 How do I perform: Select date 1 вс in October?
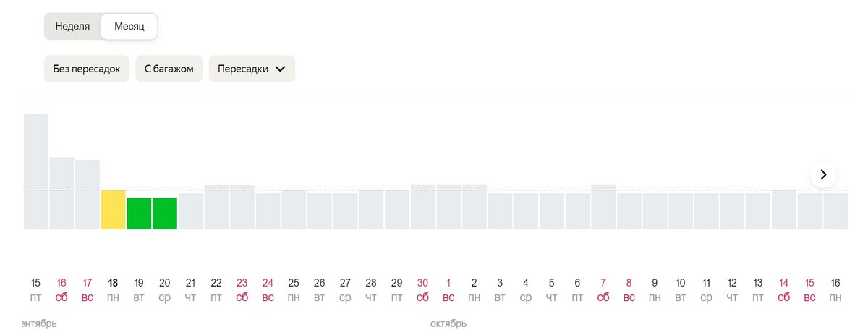coord(448,290)
